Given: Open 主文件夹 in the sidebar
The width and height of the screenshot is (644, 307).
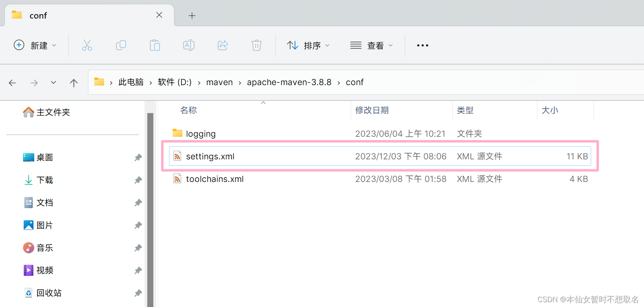Looking at the screenshot, I should pos(46,112).
